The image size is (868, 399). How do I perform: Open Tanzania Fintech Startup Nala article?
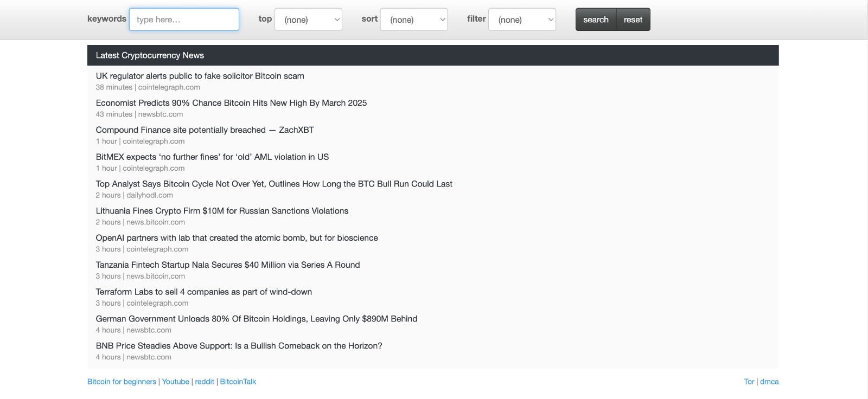click(x=228, y=265)
